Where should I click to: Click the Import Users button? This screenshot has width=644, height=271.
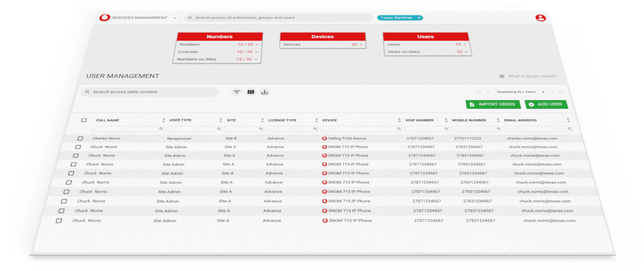(493, 104)
